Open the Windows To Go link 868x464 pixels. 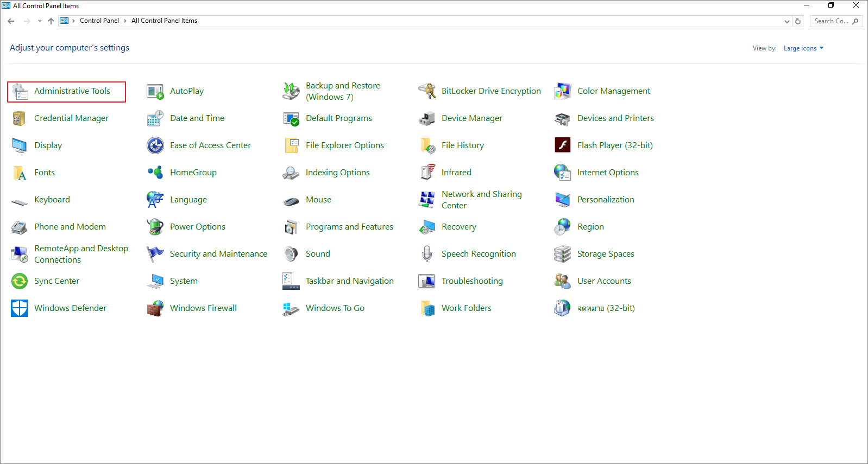pos(335,308)
